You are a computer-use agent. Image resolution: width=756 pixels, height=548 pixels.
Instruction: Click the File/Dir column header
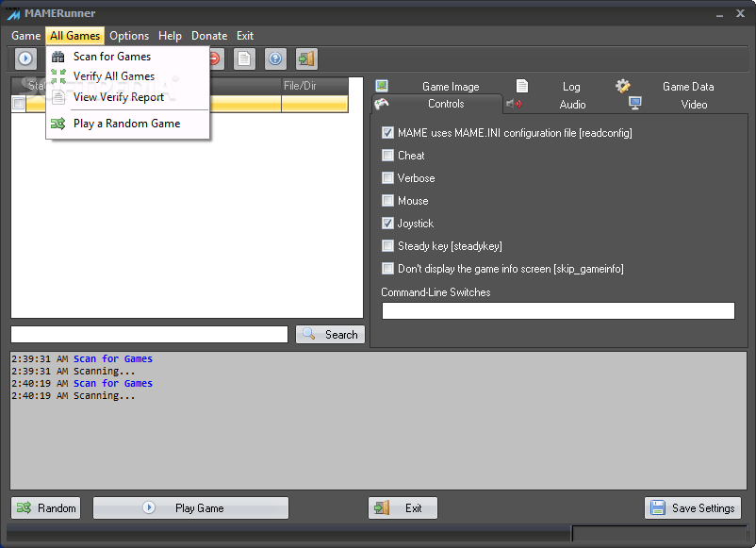tap(315, 86)
